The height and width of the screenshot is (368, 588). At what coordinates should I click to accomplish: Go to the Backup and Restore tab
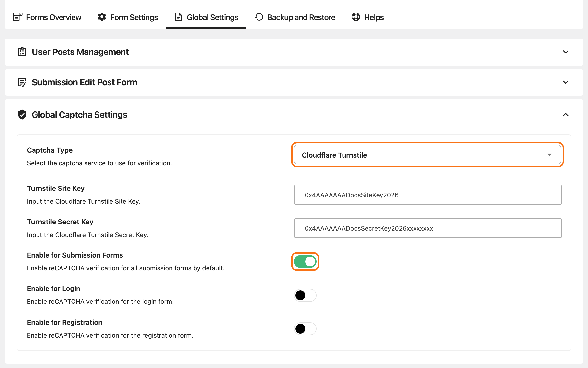pos(295,17)
